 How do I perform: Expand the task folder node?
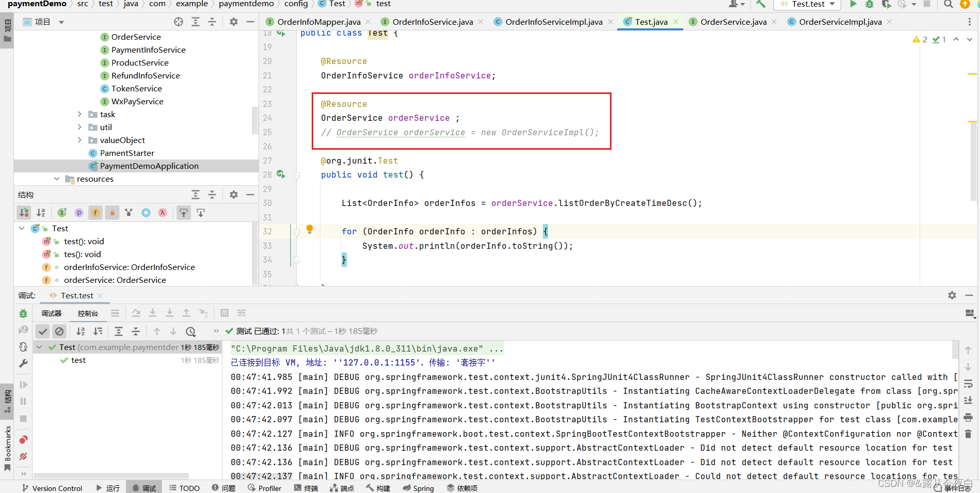click(x=79, y=114)
